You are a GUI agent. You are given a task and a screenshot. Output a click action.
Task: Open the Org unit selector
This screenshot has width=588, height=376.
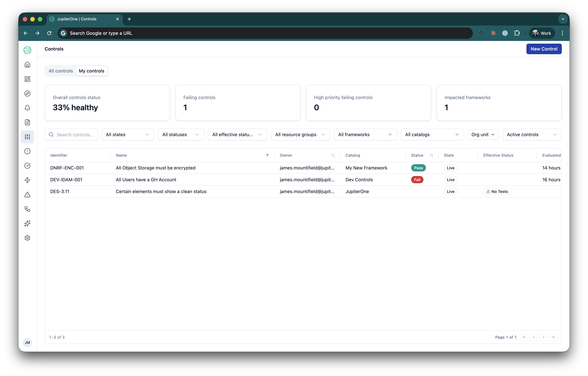tap(483, 135)
